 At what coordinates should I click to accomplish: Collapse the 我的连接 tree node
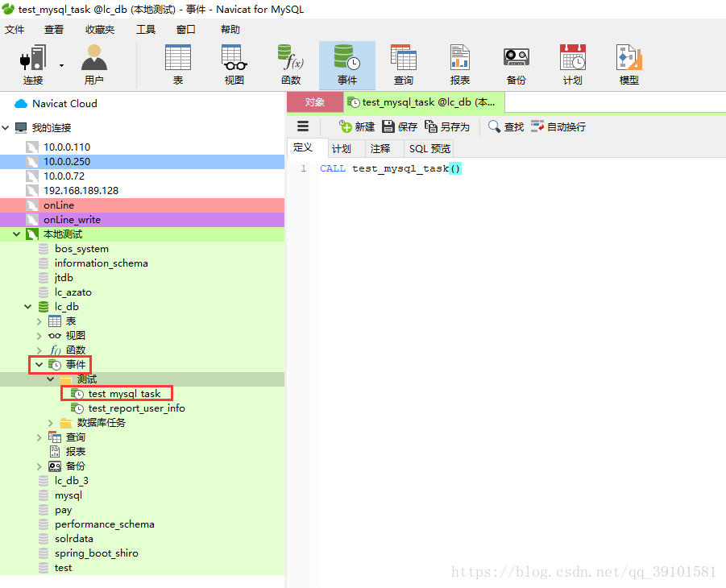coord(6,128)
